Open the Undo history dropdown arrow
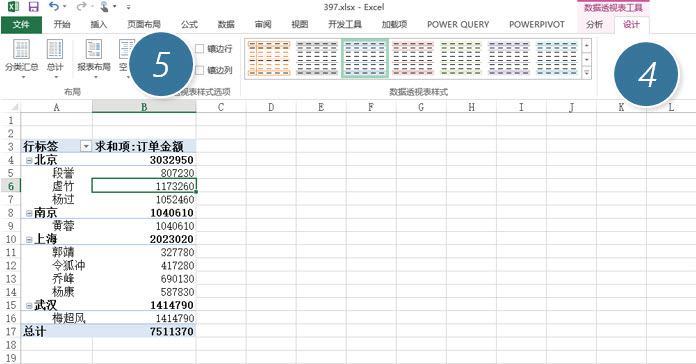Image resolution: width=696 pixels, height=364 pixels. click(x=65, y=7)
